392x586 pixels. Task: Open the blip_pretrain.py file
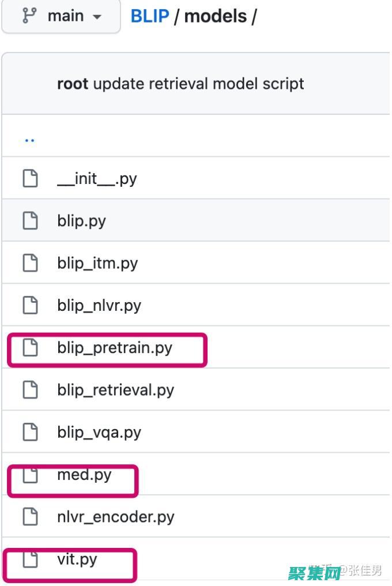click(115, 348)
